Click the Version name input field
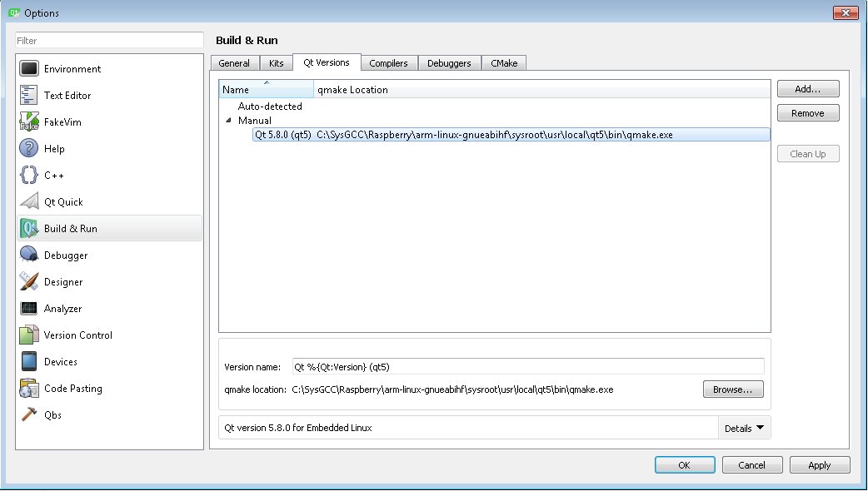The width and height of the screenshot is (868, 491). [528, 367]
